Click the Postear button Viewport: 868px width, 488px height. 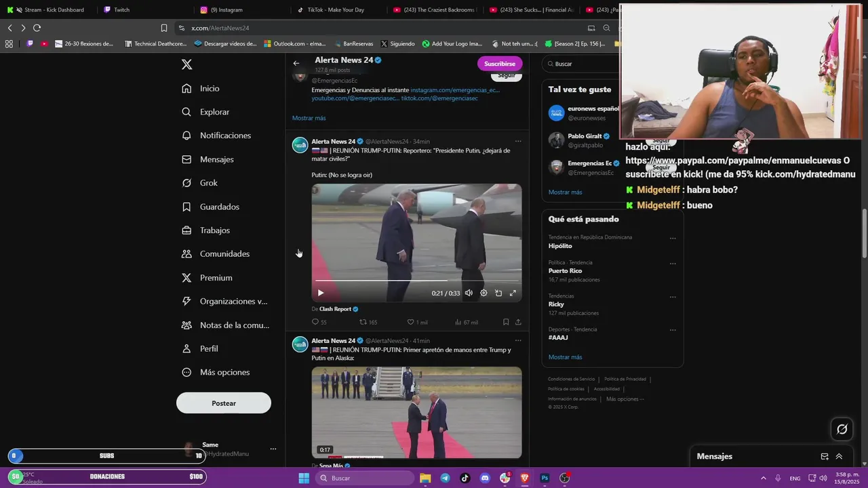(224, 403)
